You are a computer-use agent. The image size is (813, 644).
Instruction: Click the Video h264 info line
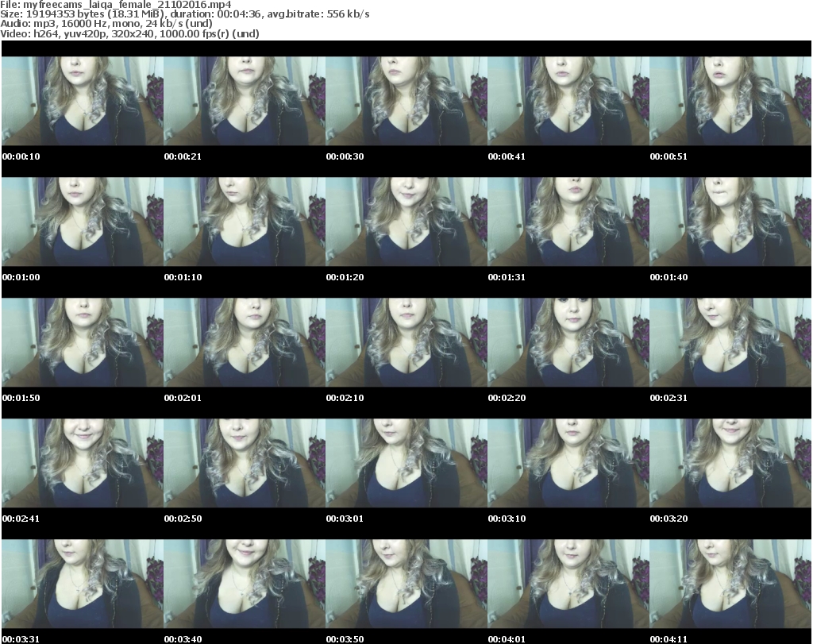click(129, 34)
